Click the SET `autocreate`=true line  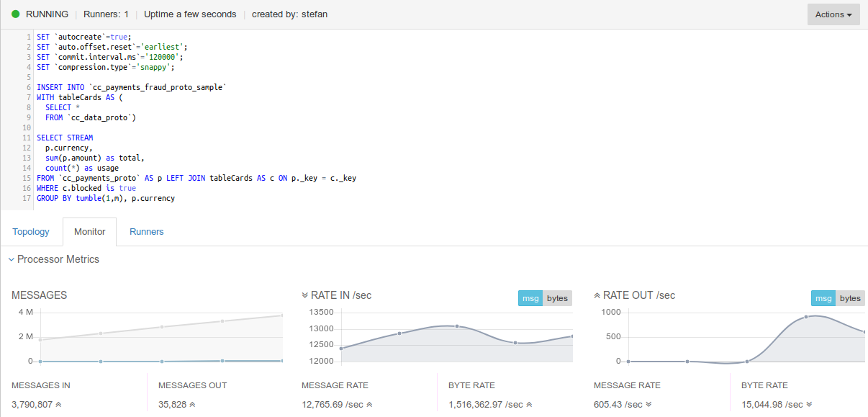84,37
